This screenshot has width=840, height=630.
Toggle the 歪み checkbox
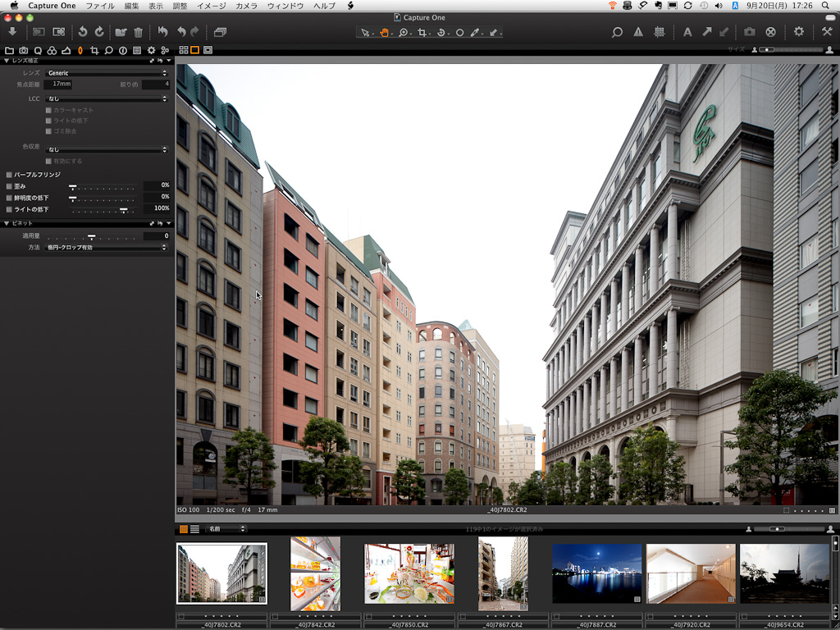[9, 186]
